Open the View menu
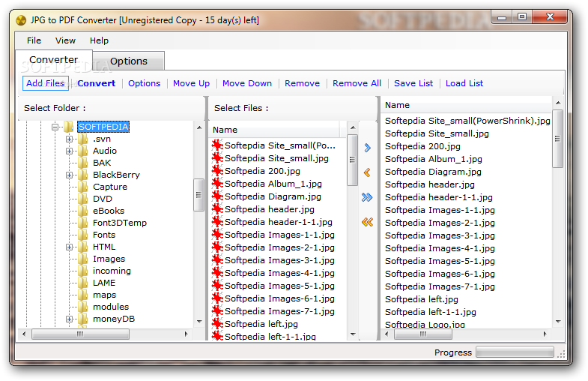Image resolution: width=588 pixels, height=381 pixels. (x=65, y=40)
